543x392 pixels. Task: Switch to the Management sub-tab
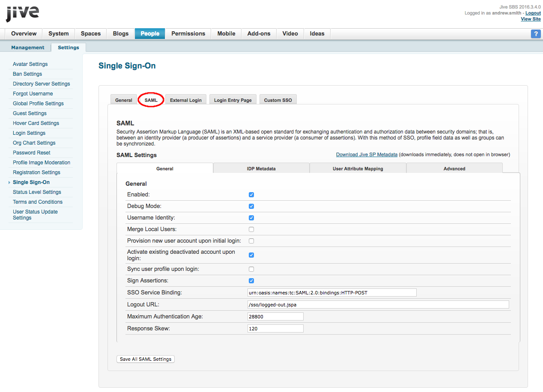click(x=28, y=48)
